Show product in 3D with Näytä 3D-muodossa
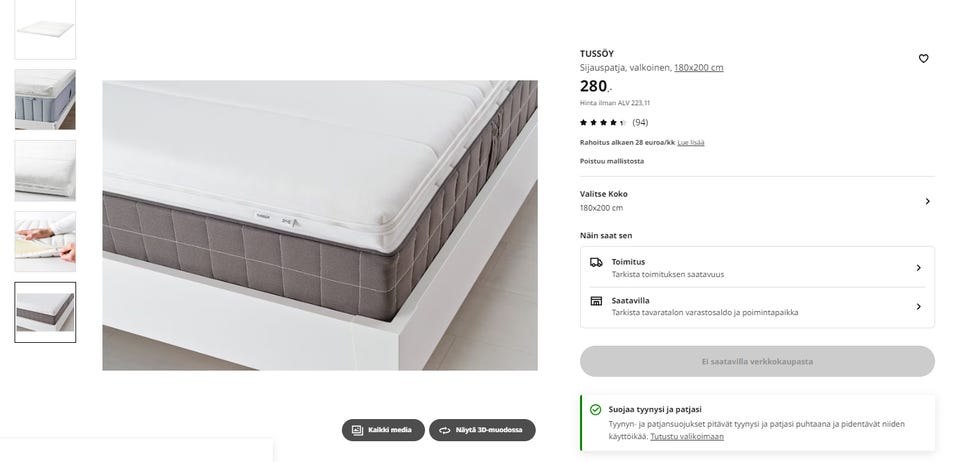Image resolution: width=960 pixels, height=462 pixels. (x=482, y=430)
